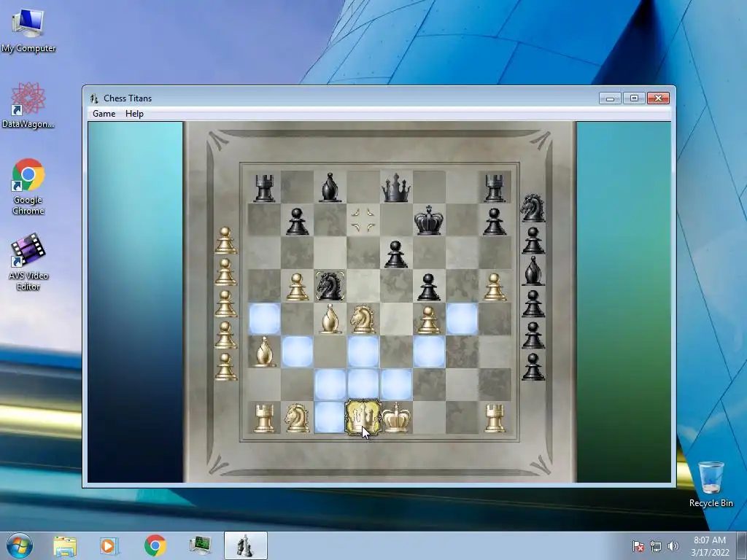Image resolution: width=747 pixels, height=560 pixels.
Task: Click the black knight on c5
Action: click(330, 286)
